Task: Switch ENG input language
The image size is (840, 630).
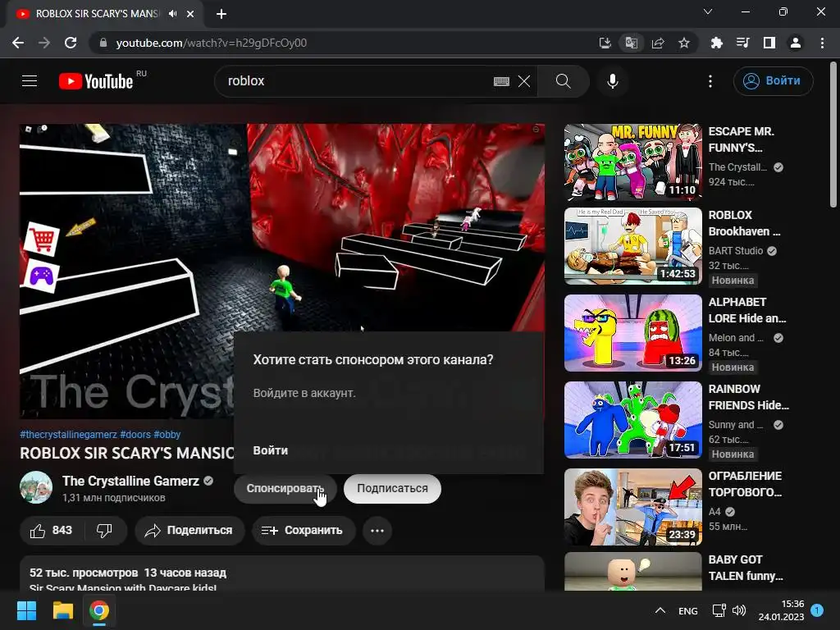Action: point(688,610)
